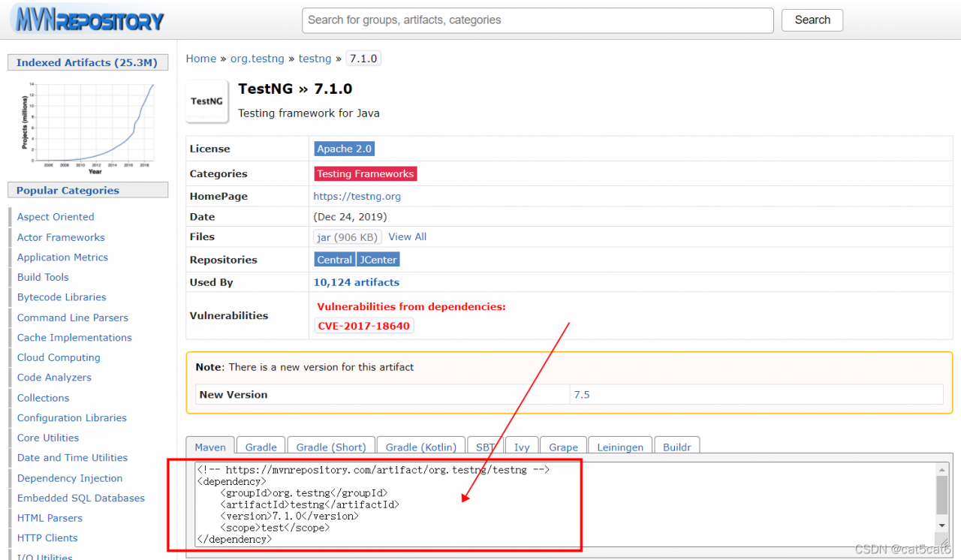Open HTML Parsers category
Screen dimensions: 961x560
point(50,518)
